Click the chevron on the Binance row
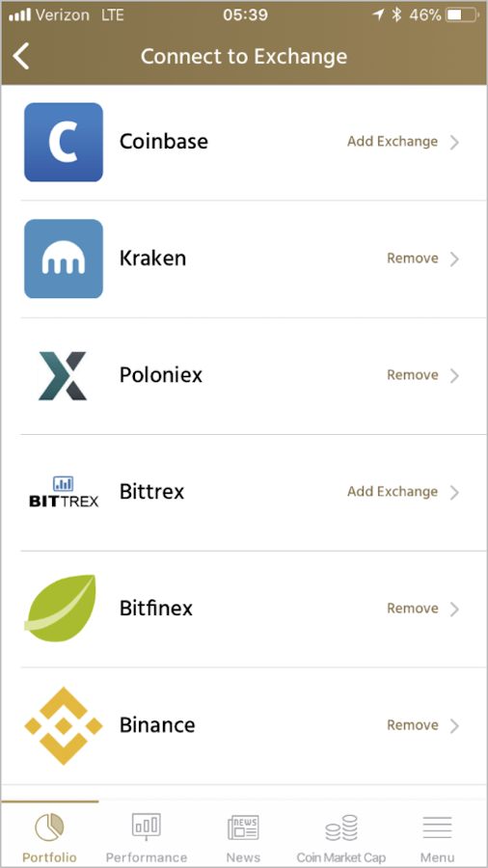The image size is (488, 868). (x=454, y=725)
